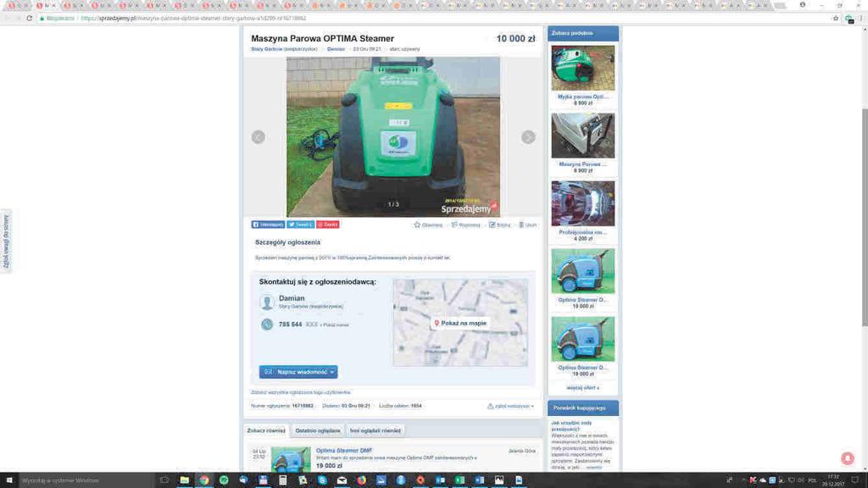Edit the listing with Edytuj
Screen dimensions: 868x488
499,225
